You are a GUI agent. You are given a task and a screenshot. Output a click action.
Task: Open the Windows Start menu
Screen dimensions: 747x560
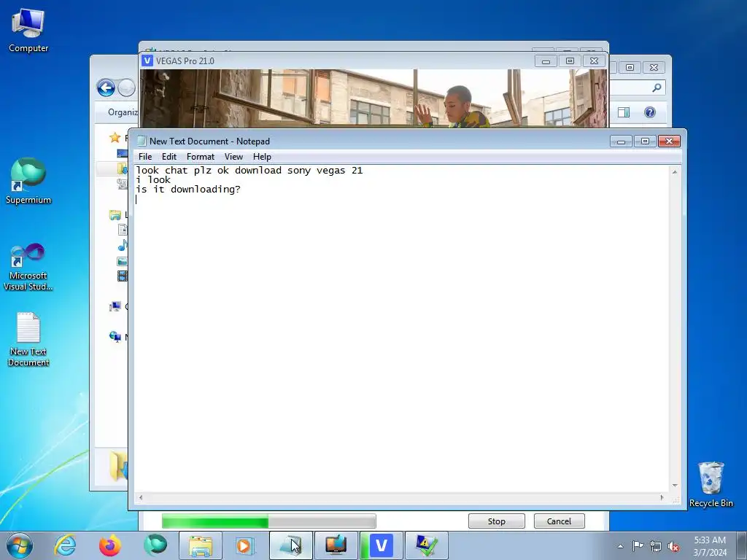click(20, 545)
